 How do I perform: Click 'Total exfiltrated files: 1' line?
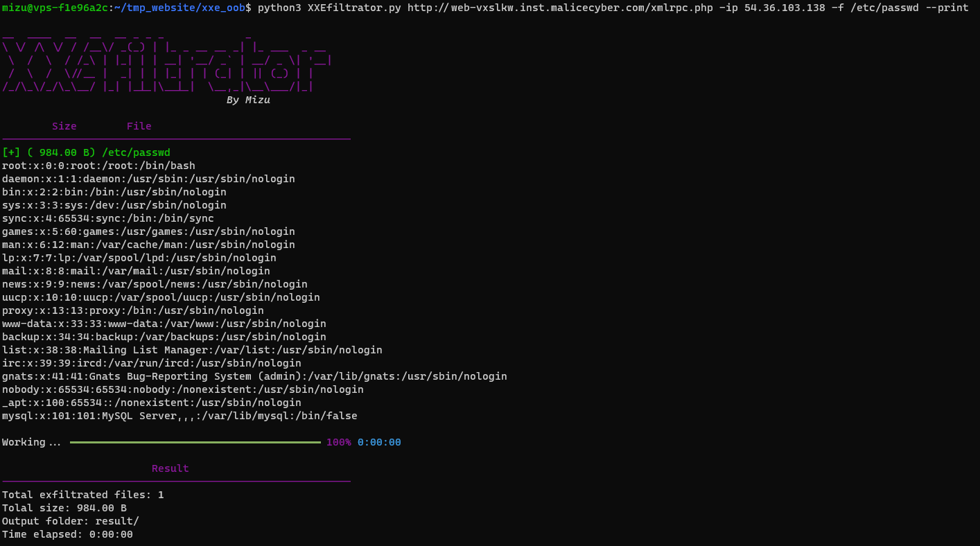tap(83, 495)
